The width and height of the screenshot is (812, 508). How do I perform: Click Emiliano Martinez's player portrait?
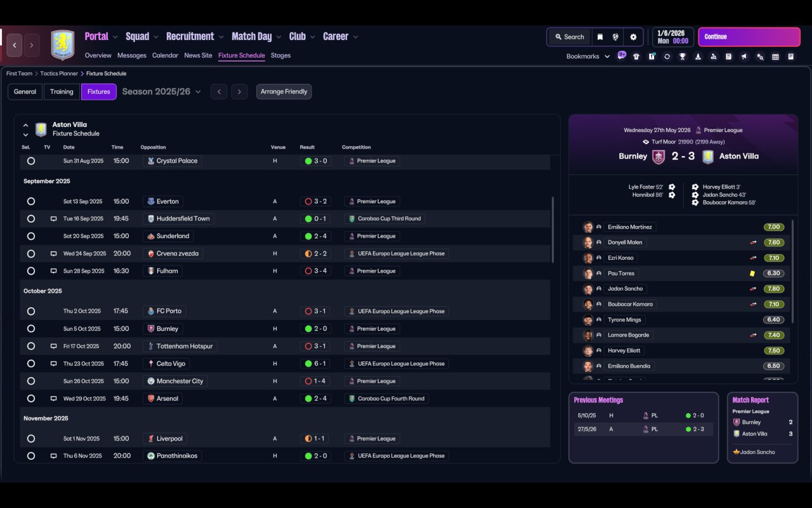pos(588,227)
